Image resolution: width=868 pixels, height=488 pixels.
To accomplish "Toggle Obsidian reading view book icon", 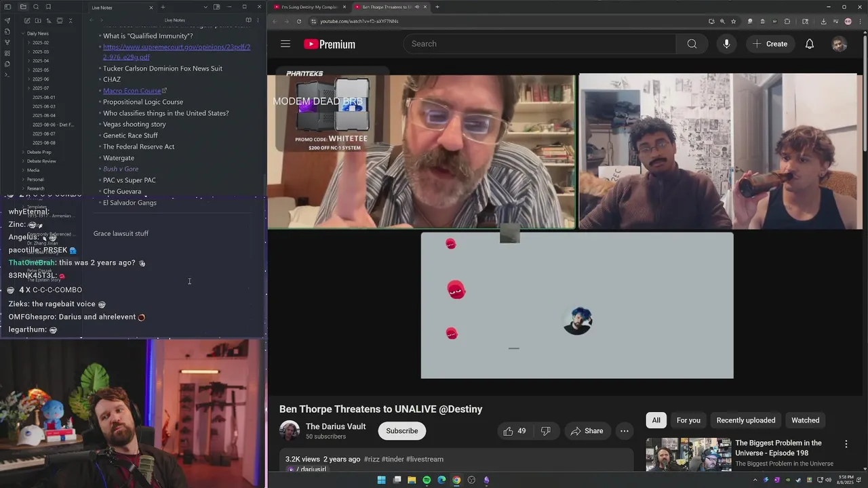I will (248, 20).
